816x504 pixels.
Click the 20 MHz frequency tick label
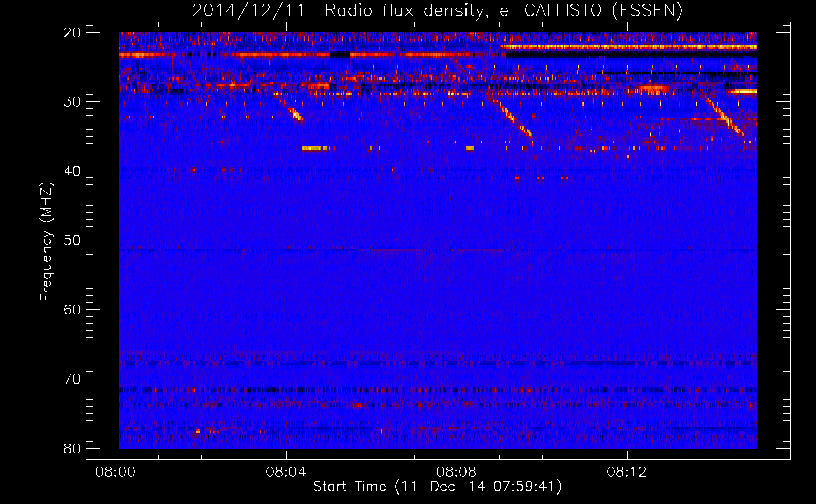pyautogui.click(x=72, y=33)
